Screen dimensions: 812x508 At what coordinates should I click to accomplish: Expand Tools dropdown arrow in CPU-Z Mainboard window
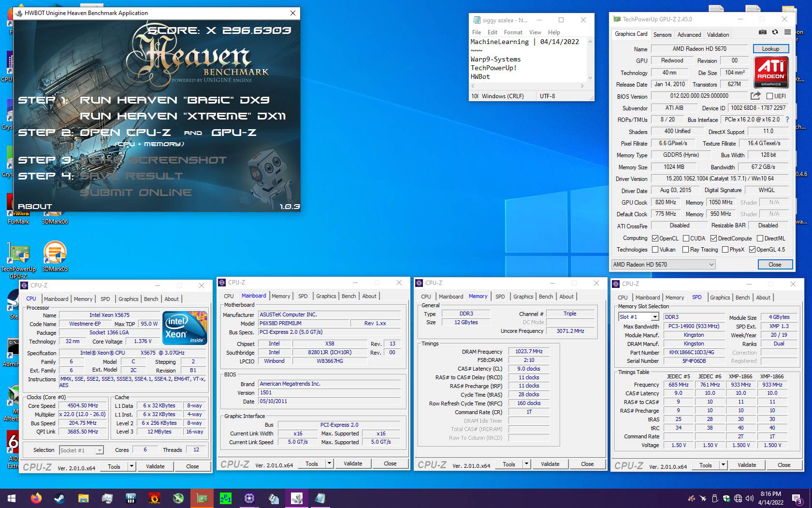point(329,463)
